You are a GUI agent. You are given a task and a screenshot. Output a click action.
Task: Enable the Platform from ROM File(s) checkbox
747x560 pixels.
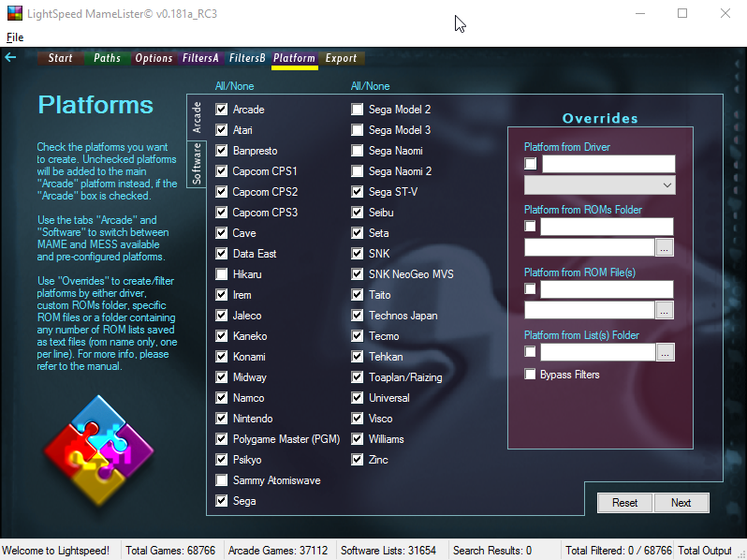pyautogui.click(x=530, y=288)
